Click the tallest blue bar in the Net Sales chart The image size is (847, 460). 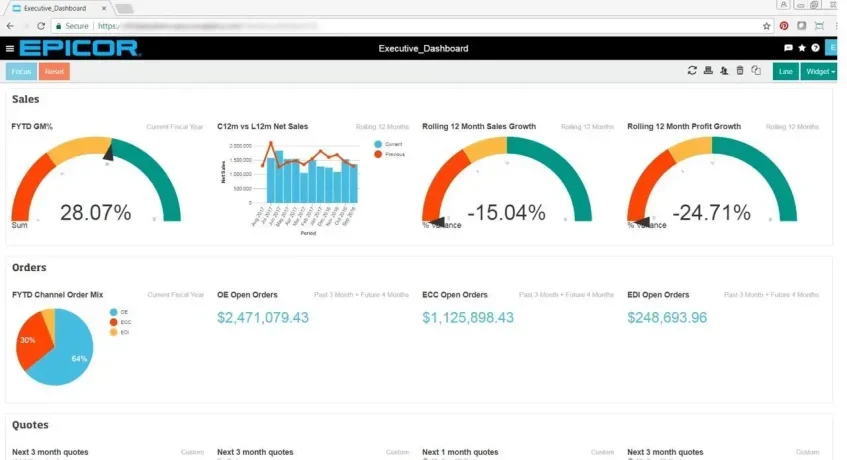coord(279,177)
